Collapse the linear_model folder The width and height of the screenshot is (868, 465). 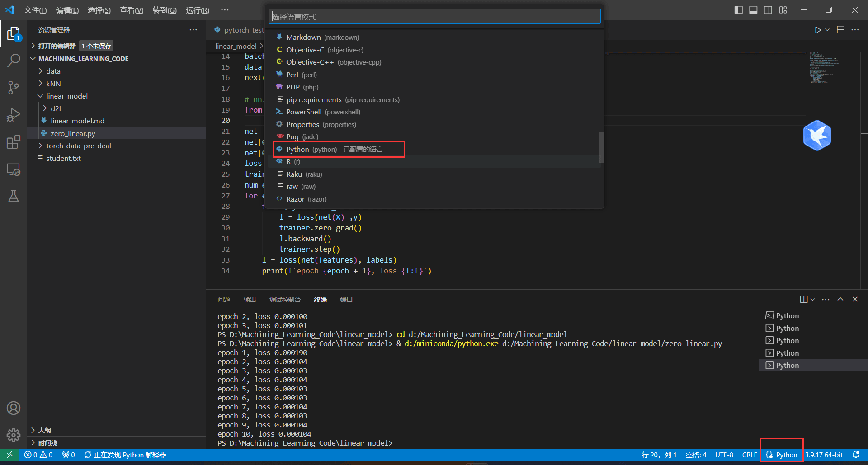pos(66,96)
